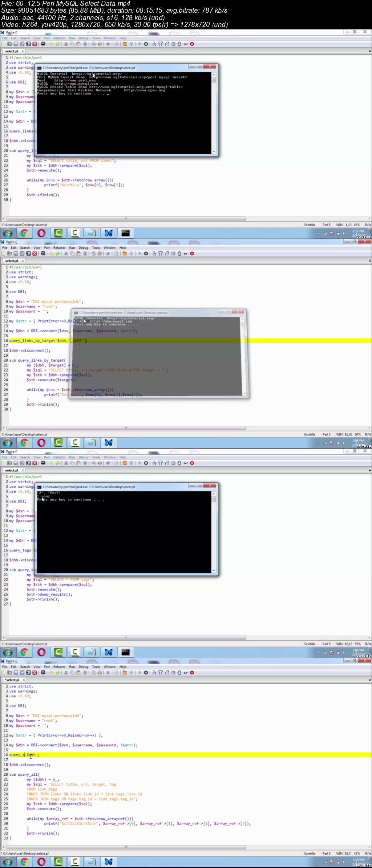Click red quit-debugger icon in 3:08 PM window

click(192, 463)
